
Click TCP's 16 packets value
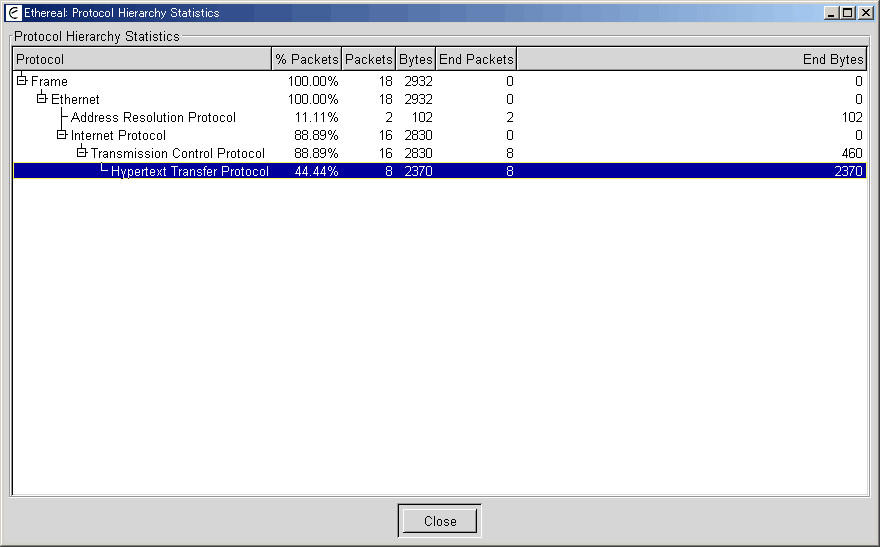coord(386,153)
